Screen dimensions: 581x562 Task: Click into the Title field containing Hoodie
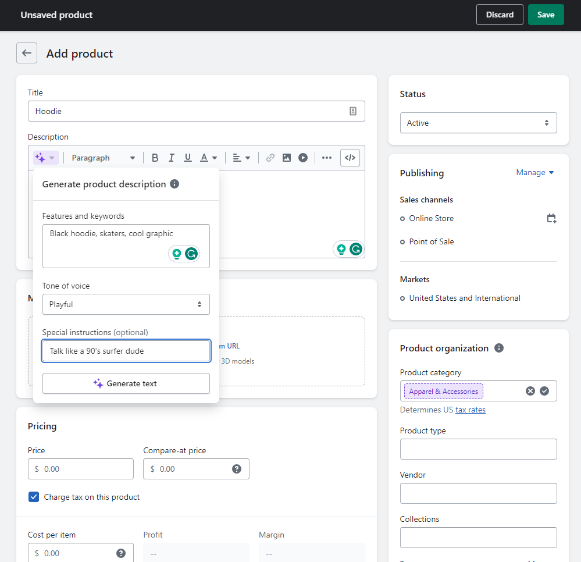tap(196, 111)
